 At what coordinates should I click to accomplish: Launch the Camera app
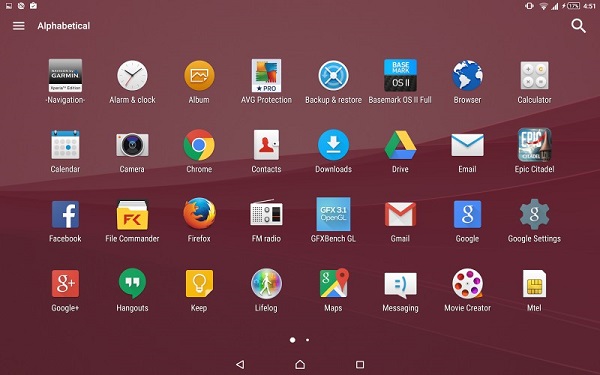click(x=132, y=145)
